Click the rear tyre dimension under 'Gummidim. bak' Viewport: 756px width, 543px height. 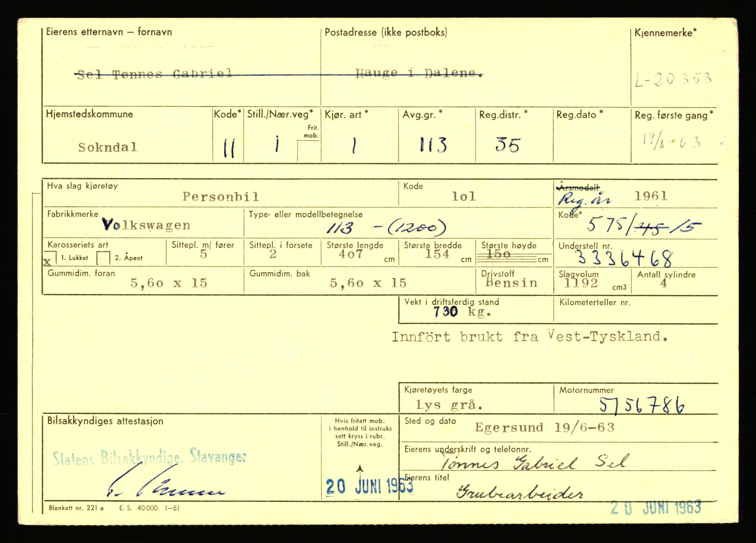tap(368, 283)
